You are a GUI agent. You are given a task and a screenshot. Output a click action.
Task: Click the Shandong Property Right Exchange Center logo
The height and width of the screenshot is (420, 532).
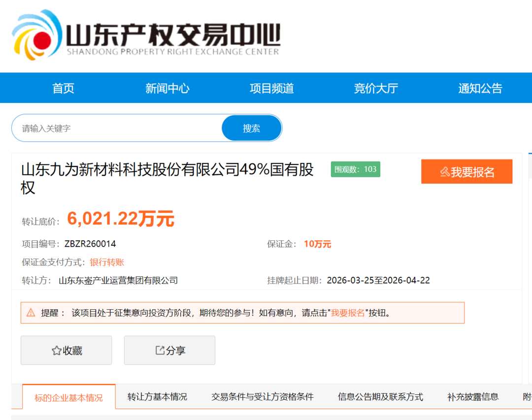tap(146, 35)
